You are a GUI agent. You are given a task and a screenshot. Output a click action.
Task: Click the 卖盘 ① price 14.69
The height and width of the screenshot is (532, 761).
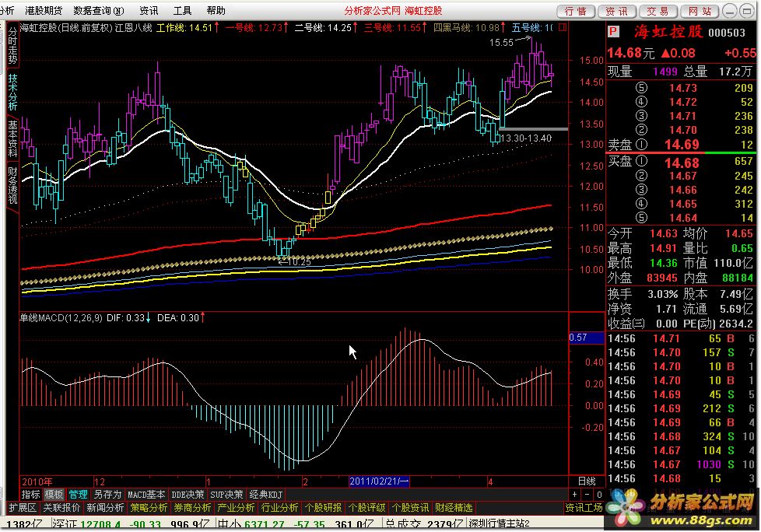click(x=682, y=145)
